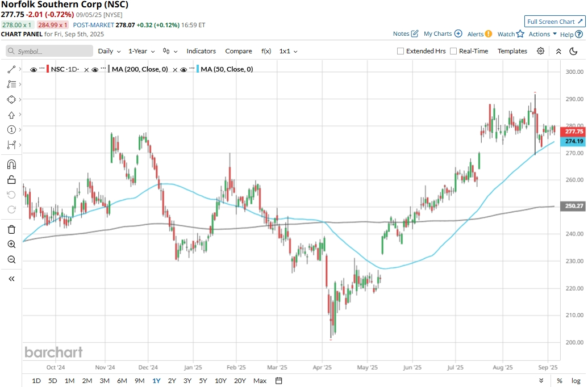Toggle magnet snap mode

coord(11,165)
